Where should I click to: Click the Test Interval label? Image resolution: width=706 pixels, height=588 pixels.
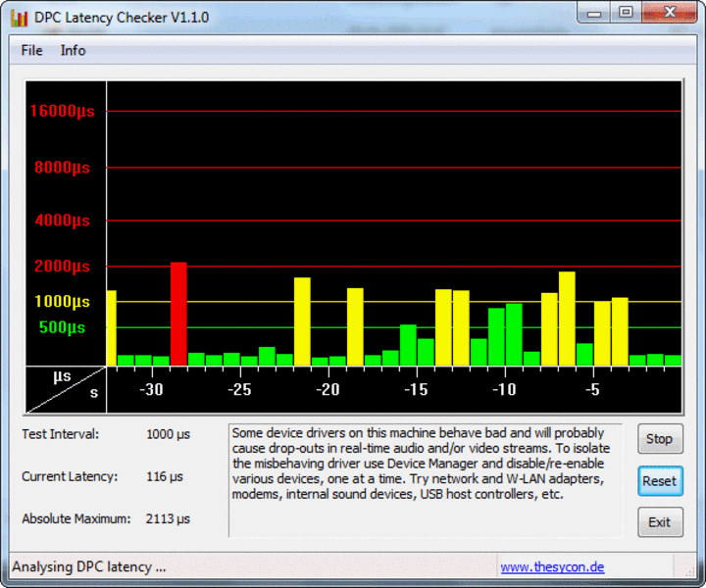pyautogui.click(x=61, y=434)
